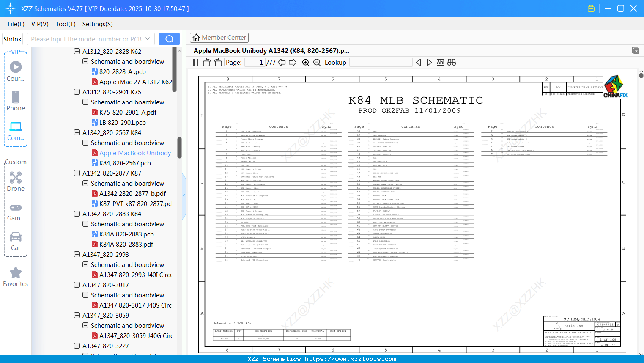Open the highlighted Apple MacBook Unibody PDF entry
This screenshot has width=644, height=363.
point(135,153)
